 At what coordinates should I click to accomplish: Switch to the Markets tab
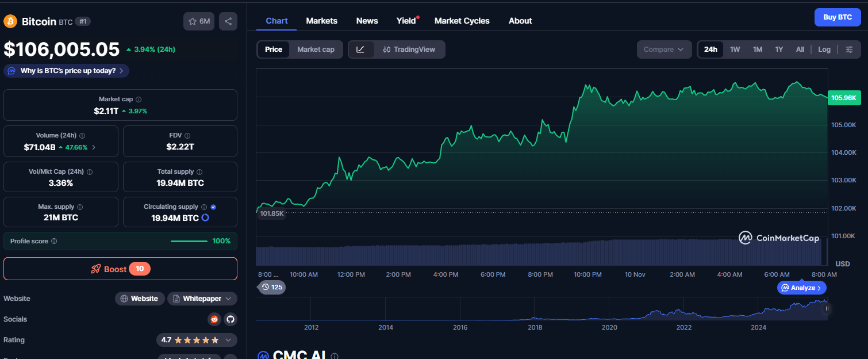[321, 21]
